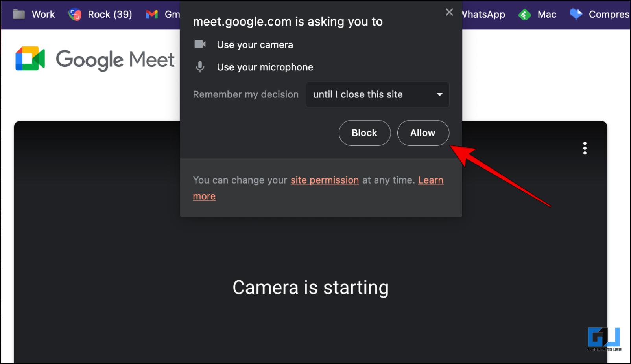Screen dimensions: 631x364
Task: Click the dropdown arrow beside 'until I close this site'
Action: pos(439,94)
